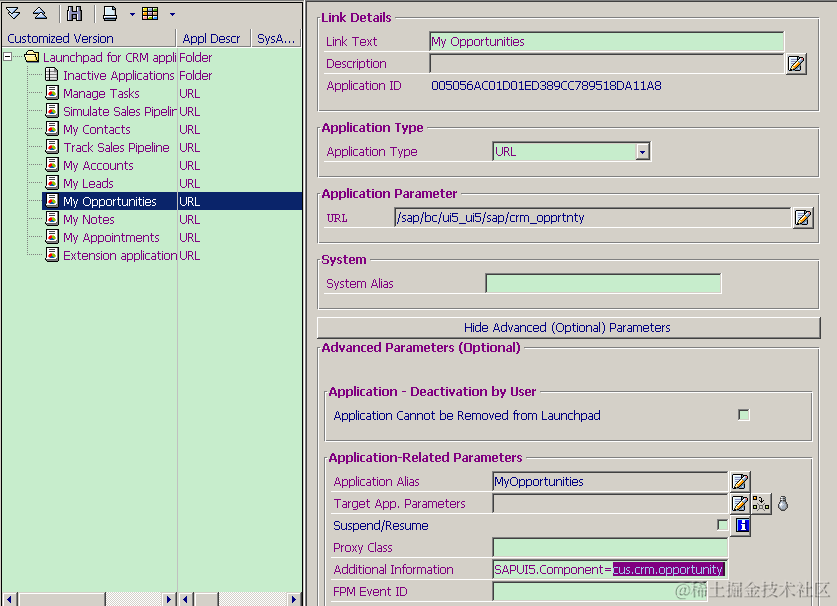Screen dimensions: 837x606
Task: Click the Appl Descr column header
Action: point(214,38)
